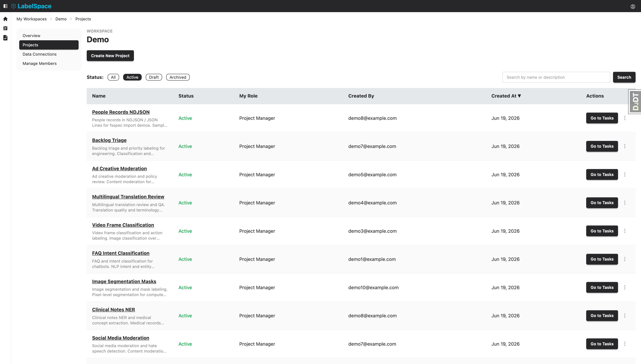Go to Tasks for Clinical Notes NER
The image size is (641, 364).
[602, 316]
